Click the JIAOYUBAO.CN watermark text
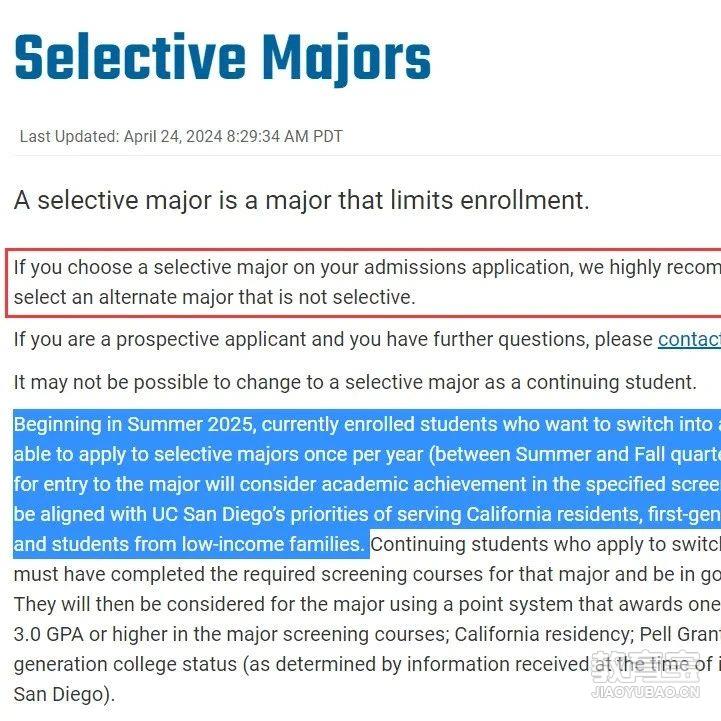The height and width of the screenshot is (721, 721). pos(646,692)
